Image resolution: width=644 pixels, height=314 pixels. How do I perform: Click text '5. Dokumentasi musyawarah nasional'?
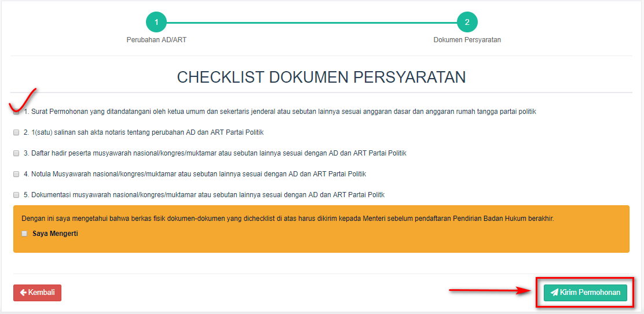[x=80, y=195]
